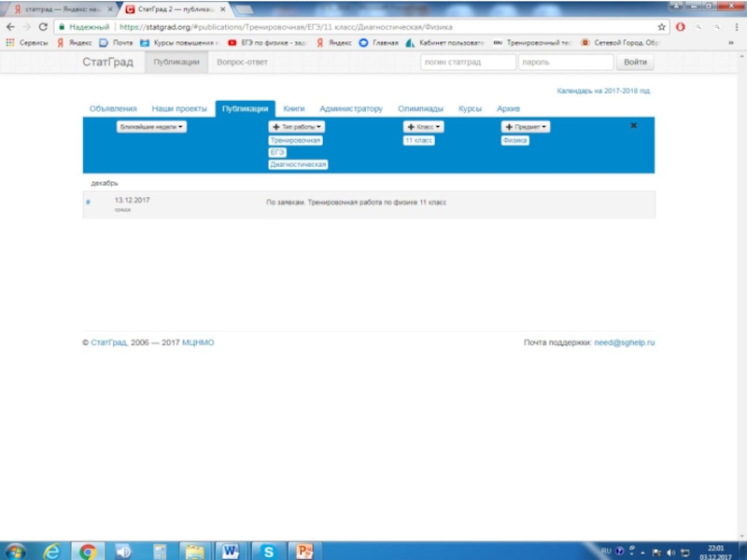Switch to Объявления tab
Viewport: 747px width, 560px height.
coord(113,108)
